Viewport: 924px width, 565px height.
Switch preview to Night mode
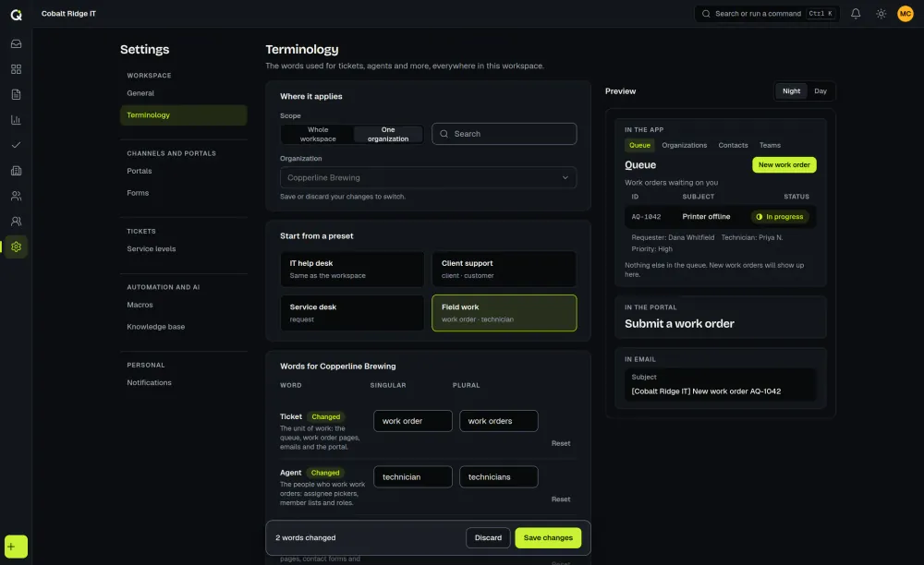791,91
